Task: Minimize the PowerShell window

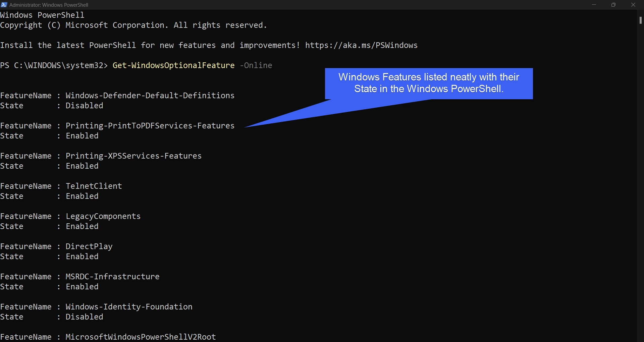Action: coord(594,5)
